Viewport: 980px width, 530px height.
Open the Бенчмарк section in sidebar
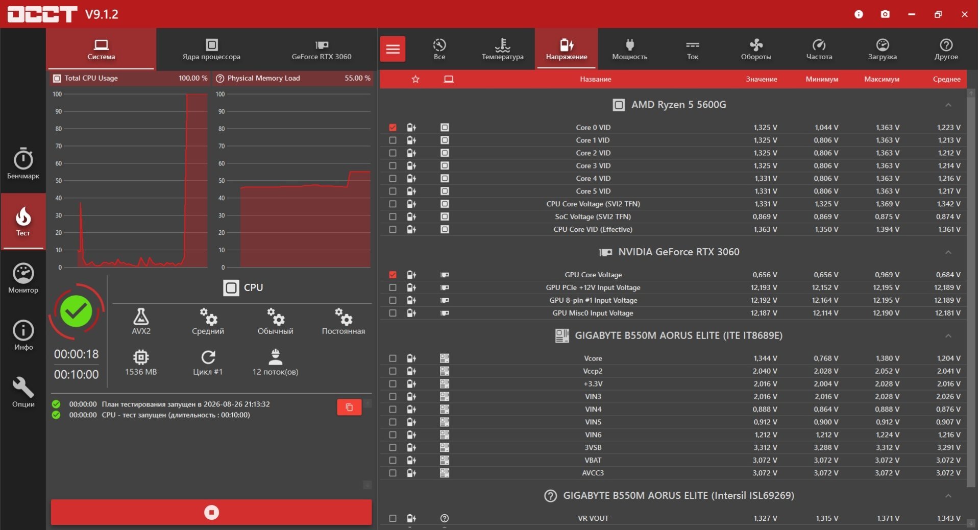[23, 163]
